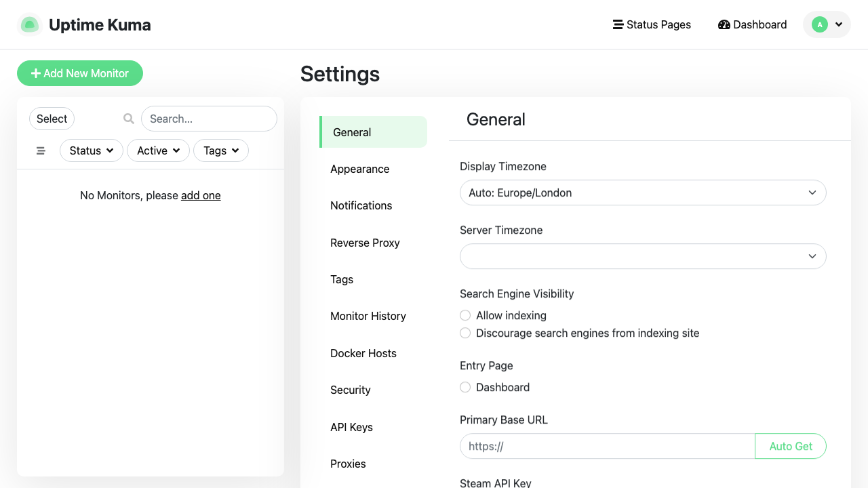The height and width of the screenshot is (488, 868).
Task: Select the Allow indexing radio button
Action: (465, 315)
